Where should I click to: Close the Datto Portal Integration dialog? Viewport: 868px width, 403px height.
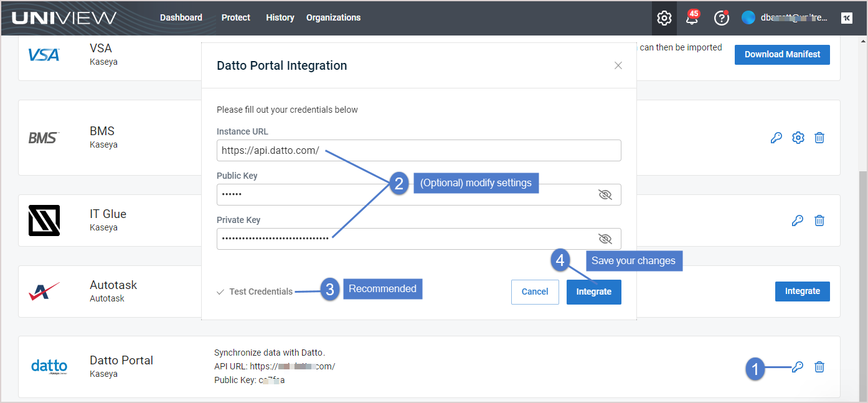point(618,65)
